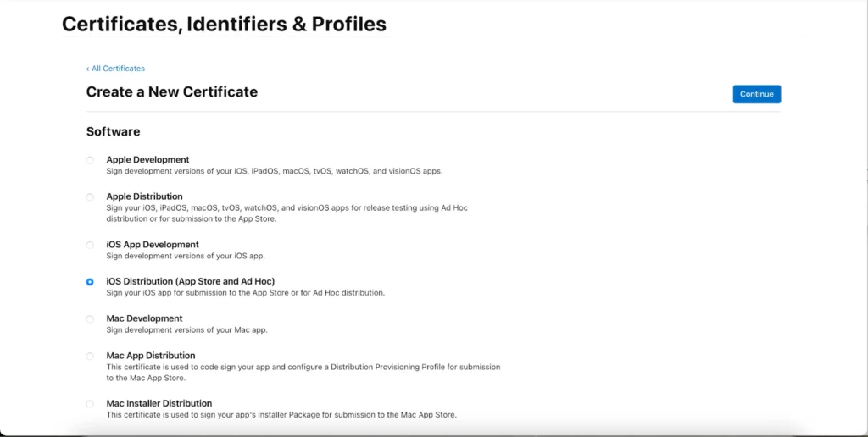Click the "iOS App Development" label text
The width and height of the screenshot is (868, 437).
pos(153,245)
